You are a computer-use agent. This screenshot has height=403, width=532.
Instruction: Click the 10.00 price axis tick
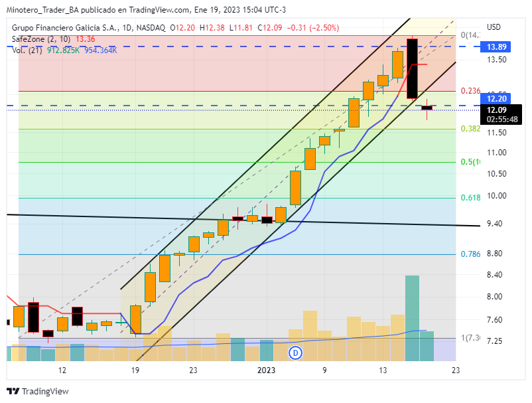point(497,196)
